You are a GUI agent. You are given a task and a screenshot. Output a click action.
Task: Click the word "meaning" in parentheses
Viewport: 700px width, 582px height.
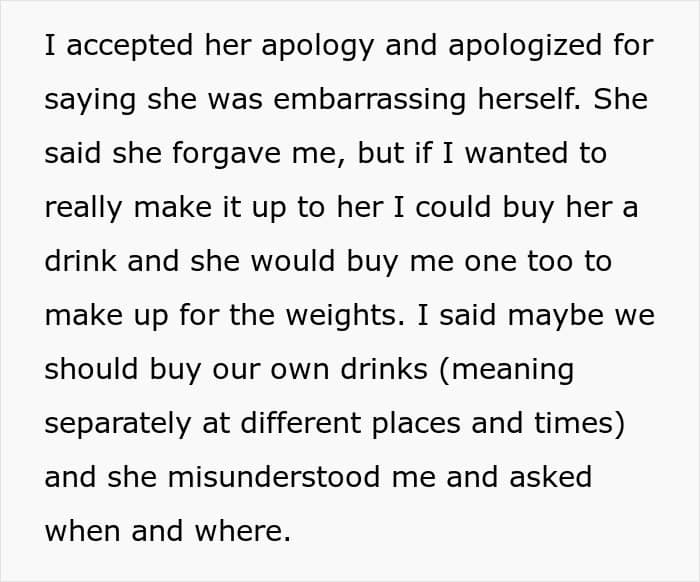coord(512,370)
